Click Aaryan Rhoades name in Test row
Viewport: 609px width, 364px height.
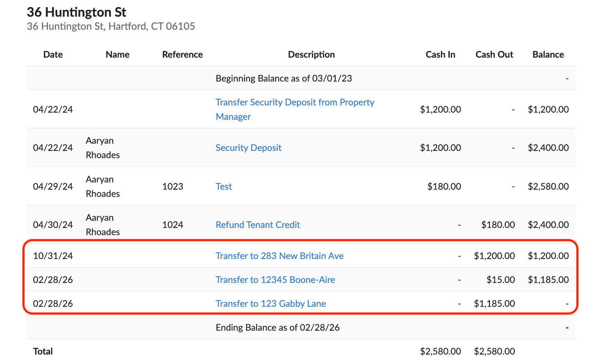coord(103,187)
